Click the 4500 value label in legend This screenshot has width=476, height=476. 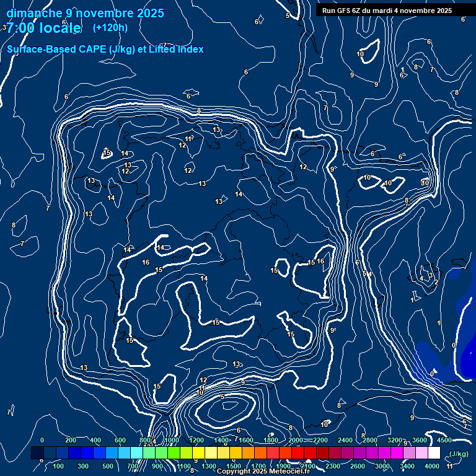pos(444,440)
